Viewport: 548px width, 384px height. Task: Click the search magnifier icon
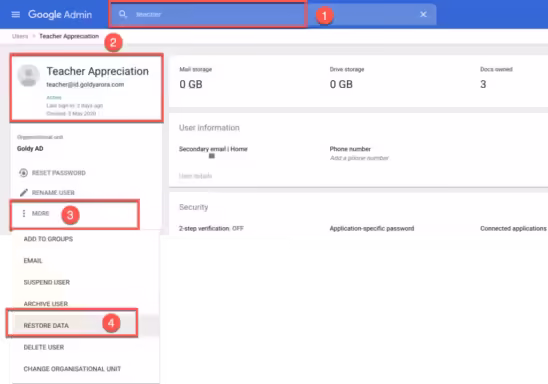[x=123, y=14]
